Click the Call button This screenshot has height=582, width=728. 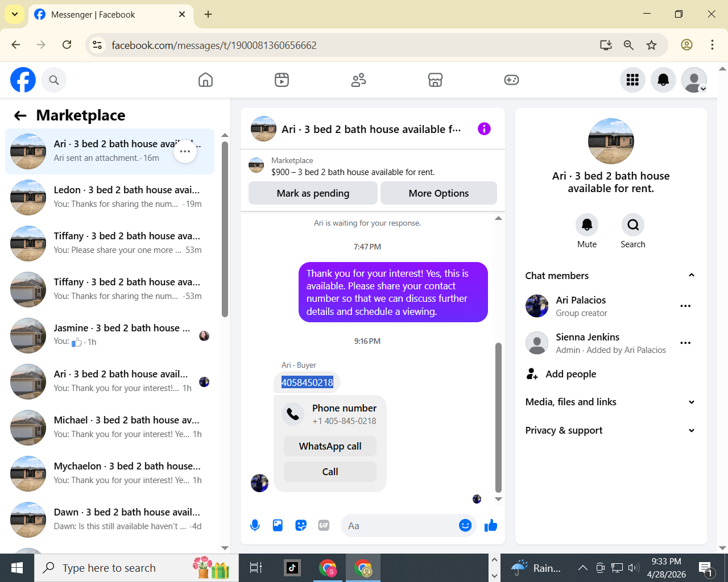(x=330, y=472)
